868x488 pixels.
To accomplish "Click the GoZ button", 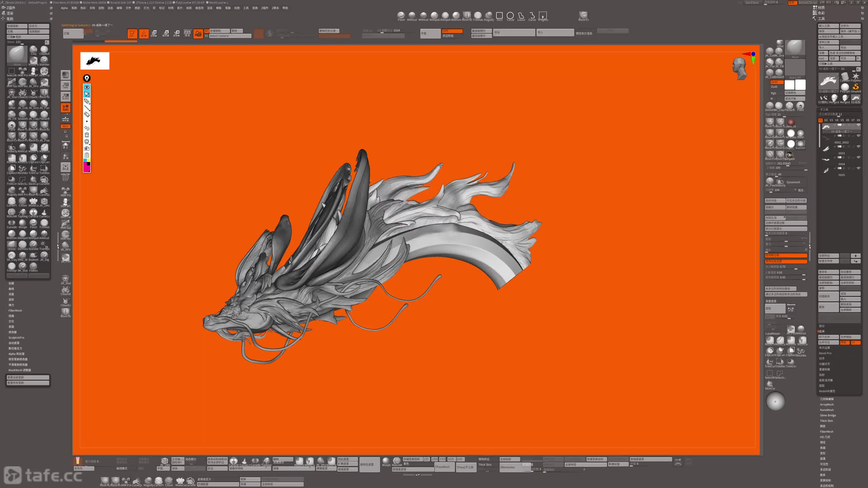I will pyautogui.click(x=823, y=58).
